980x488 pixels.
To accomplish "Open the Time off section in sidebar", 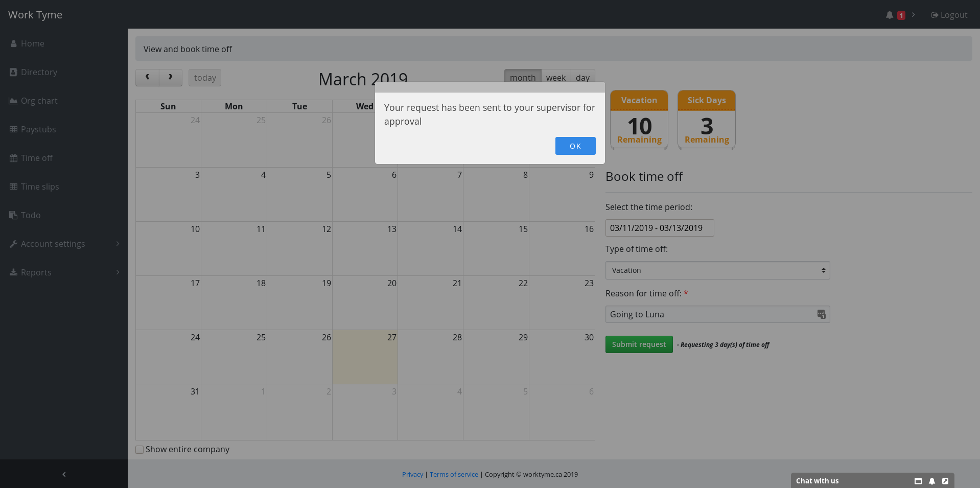I will tap(36, 158).
